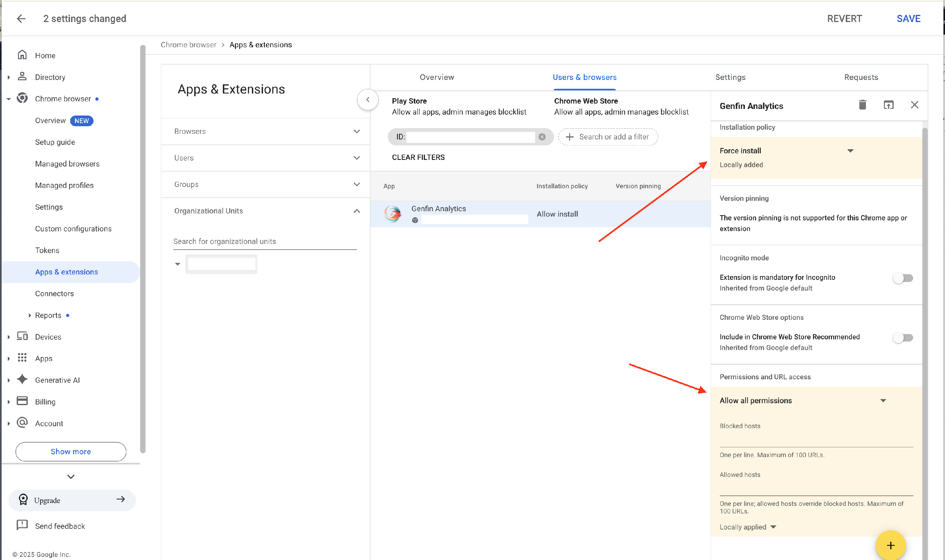Click the SAVE button

pos(908,19)
